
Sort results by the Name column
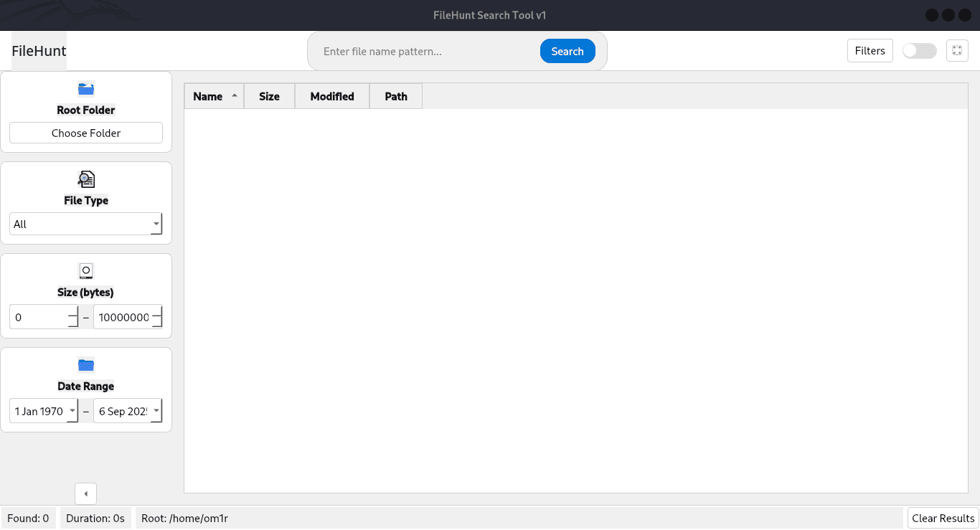point(215,97)
